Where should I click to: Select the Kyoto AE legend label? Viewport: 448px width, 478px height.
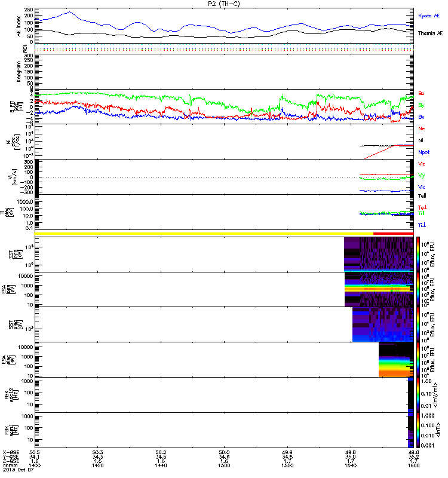point(429,16)
